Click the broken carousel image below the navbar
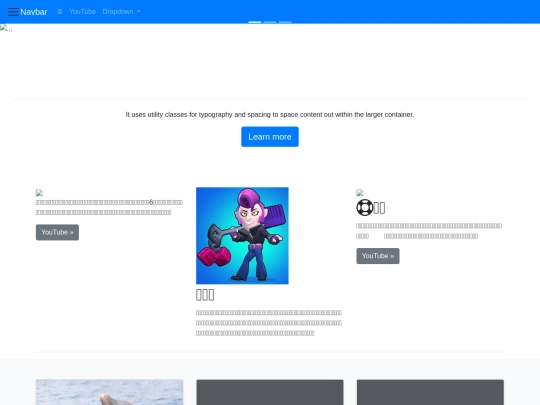 6,28
